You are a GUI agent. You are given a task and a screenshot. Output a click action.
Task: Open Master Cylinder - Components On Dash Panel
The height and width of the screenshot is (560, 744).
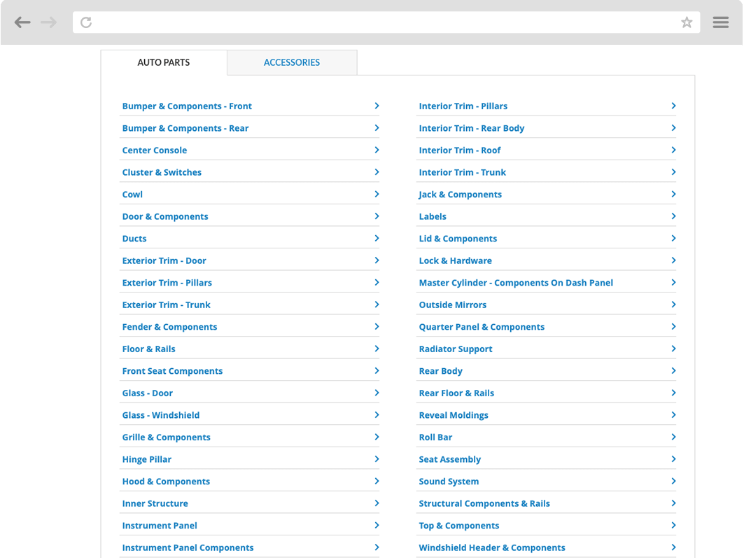(x=516, y=283)
